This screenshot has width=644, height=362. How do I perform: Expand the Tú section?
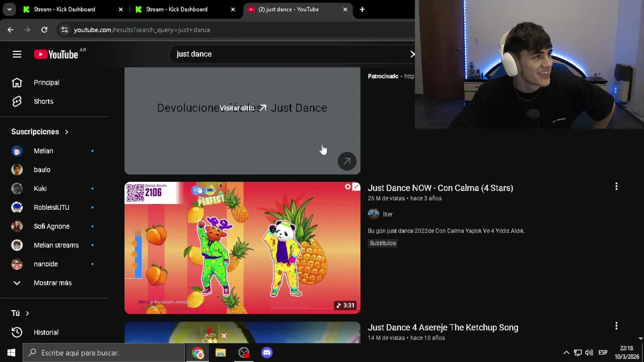[x=21, y=313]
